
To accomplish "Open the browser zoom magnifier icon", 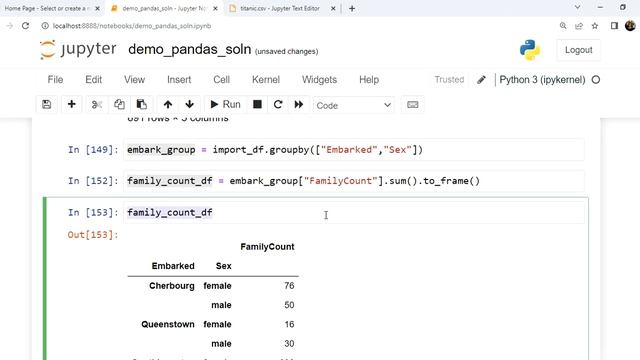I will (x=563, y=26).
